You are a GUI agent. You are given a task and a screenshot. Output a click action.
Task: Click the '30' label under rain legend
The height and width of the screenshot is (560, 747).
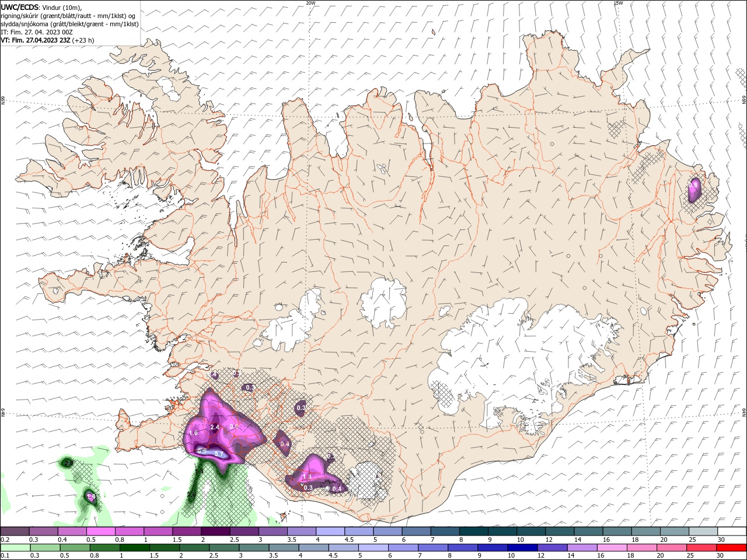point(721,556)
